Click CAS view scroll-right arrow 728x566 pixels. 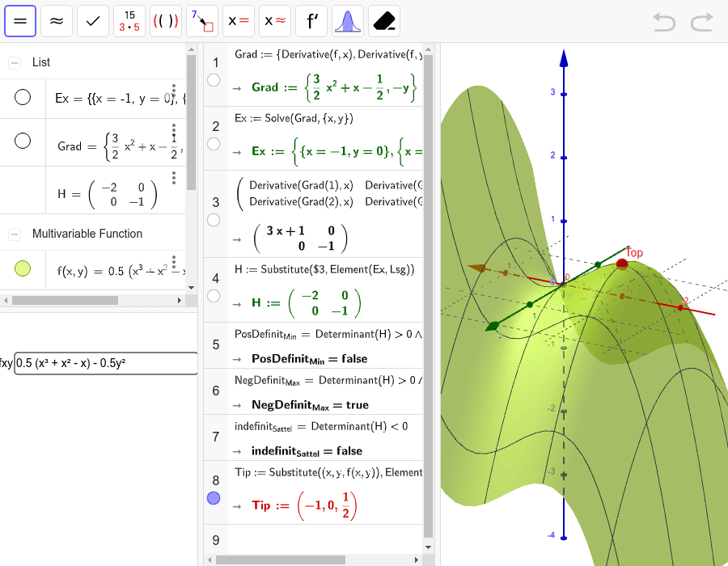click(x=417, y=560)
